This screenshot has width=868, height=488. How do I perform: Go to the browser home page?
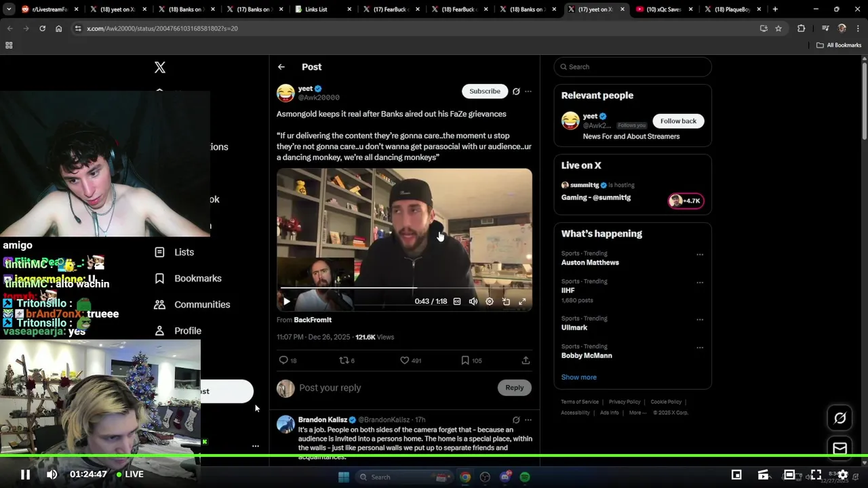coord(58,28)
